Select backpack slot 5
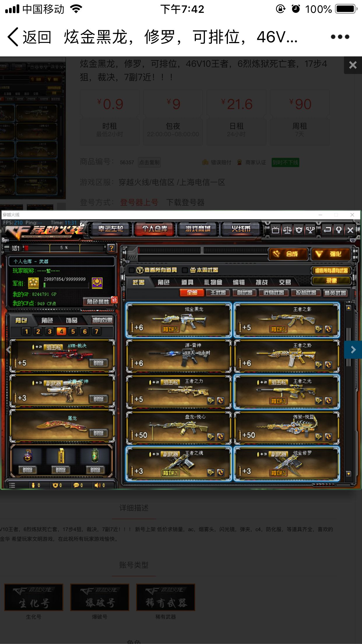The width and height of the screenshot is (362, 644). coord(73,331)
